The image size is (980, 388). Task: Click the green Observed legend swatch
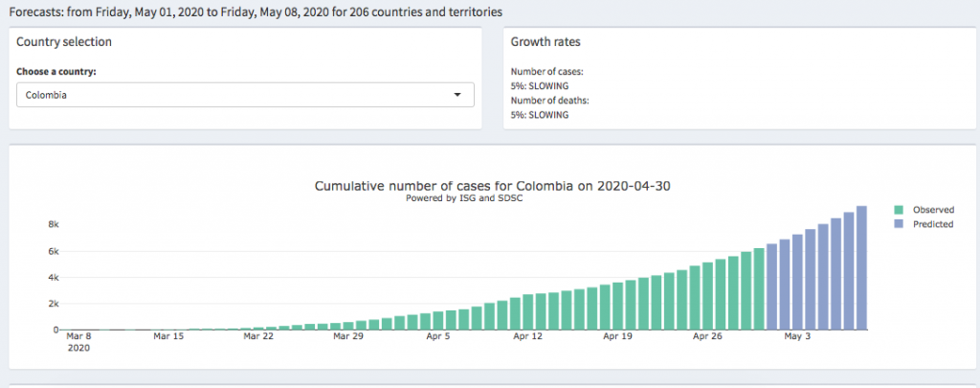pos(899,209)
